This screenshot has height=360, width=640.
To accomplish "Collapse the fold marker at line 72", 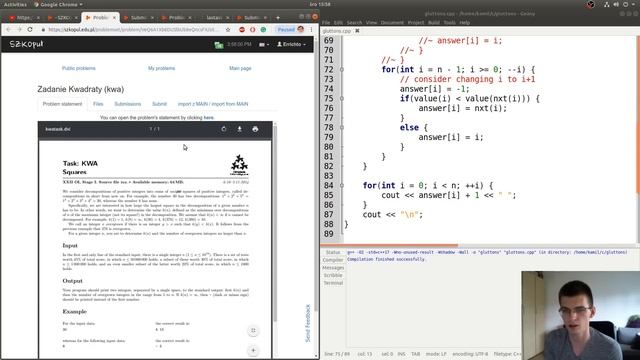I will 342,70.
